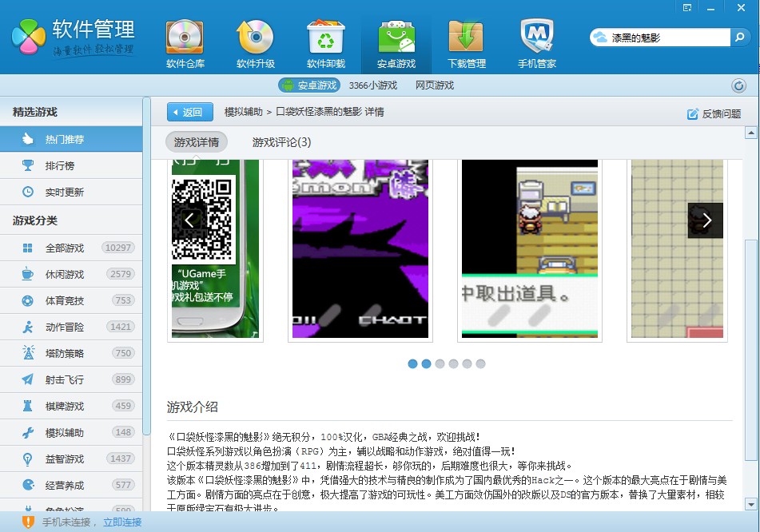Click the 10297 count badge for 全部游戏
Viewport: 760px width, 532px height.
point(117,248)
